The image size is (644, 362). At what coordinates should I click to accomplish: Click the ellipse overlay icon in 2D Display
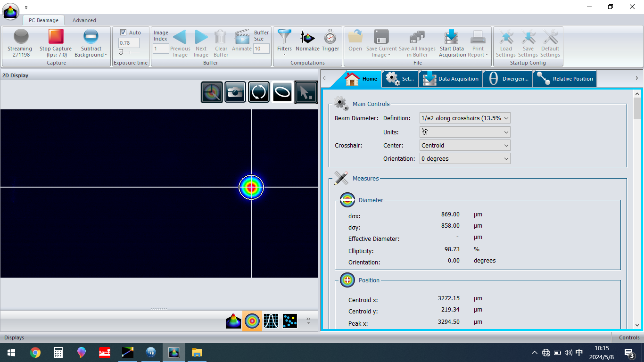click(x=282, y=92)
